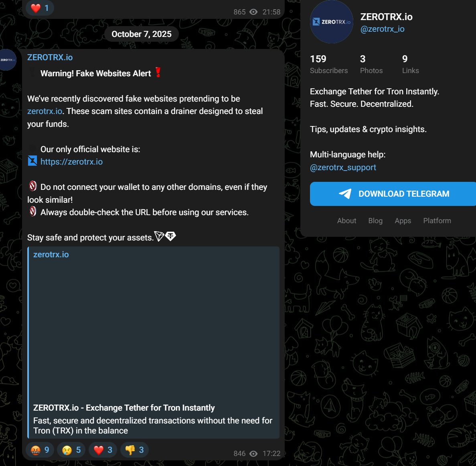476x466 pixels.
Task: Click the paper plane icon in Download Telegram button
Action: pyautogui.click(x=345, y=193)
